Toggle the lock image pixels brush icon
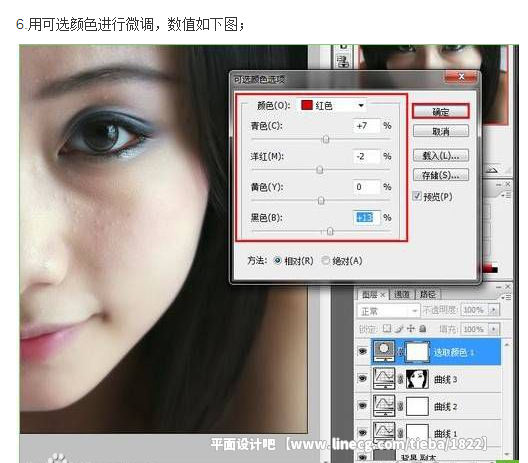The height and width of the screenshot is (463, 528). (399, 329)
